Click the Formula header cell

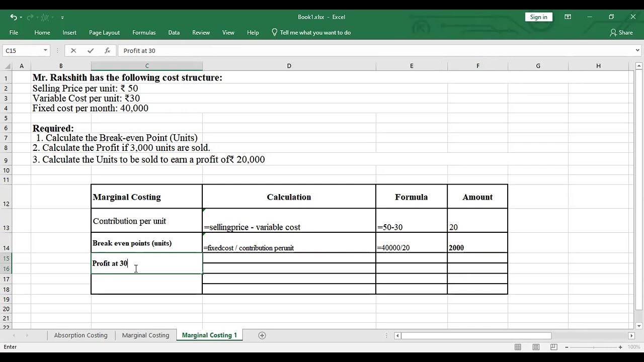(x=412, y=197)
